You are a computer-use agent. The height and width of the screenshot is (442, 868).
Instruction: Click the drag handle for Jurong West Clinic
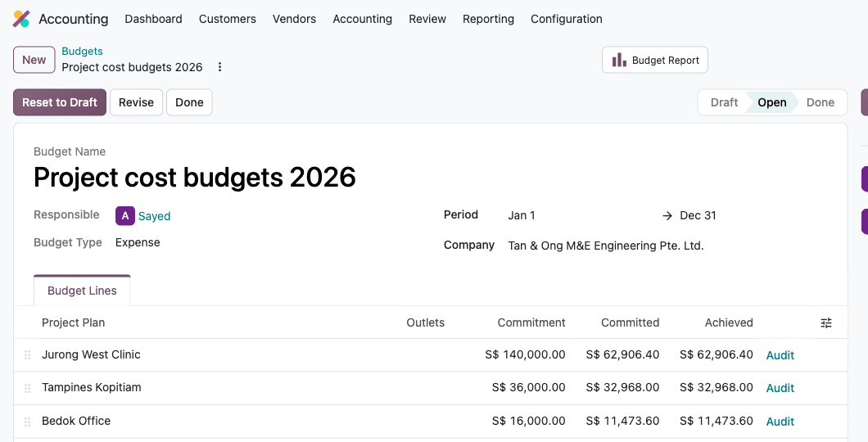click(x=27, y=355)
